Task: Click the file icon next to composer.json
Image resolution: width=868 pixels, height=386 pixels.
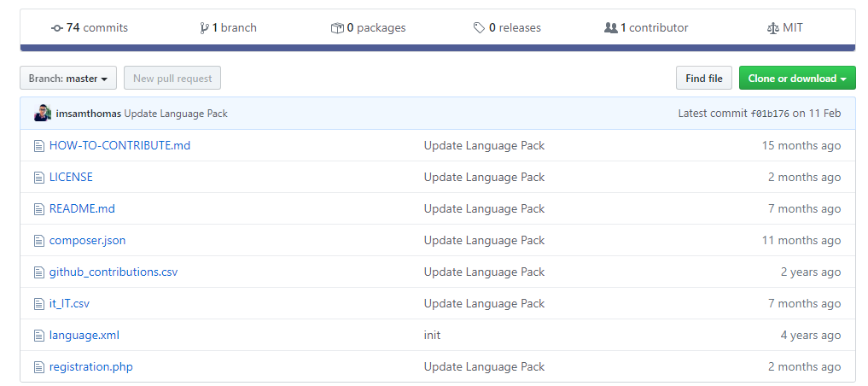Action: click(x=38, y=241)
